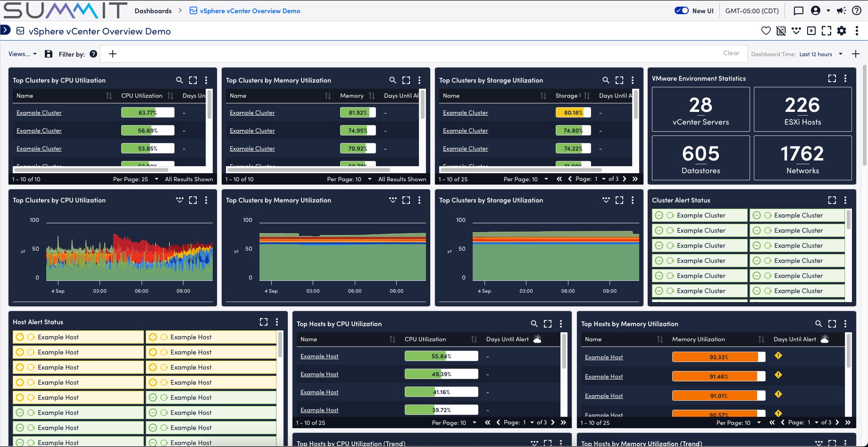The width and height of the screenshot is (868, 447).
Task: Open the Per Page dropdown in CPU Utilization table
Action: [x=157, y=179]
